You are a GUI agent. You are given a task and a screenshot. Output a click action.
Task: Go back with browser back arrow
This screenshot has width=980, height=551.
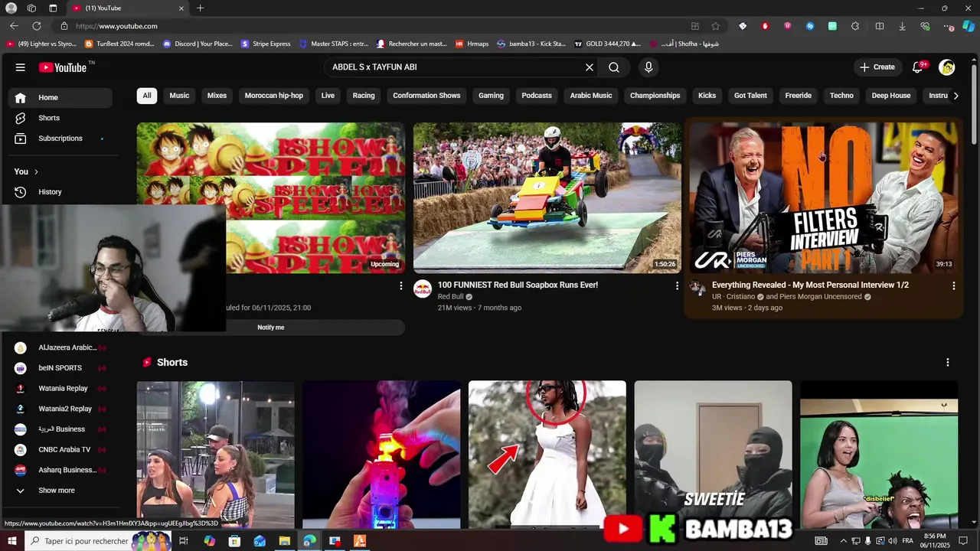(15, 26)
